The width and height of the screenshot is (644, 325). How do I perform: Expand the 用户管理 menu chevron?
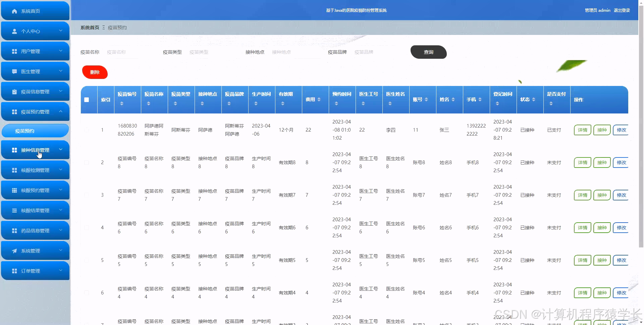click(61, 51)
